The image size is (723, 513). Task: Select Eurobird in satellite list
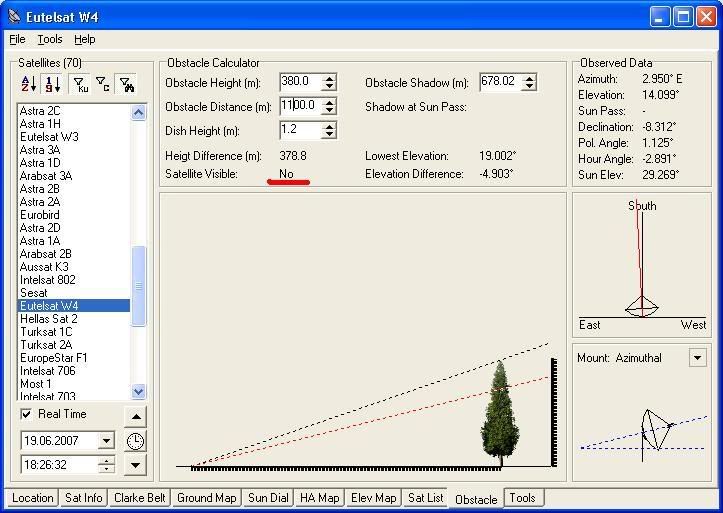coord(74,215)
